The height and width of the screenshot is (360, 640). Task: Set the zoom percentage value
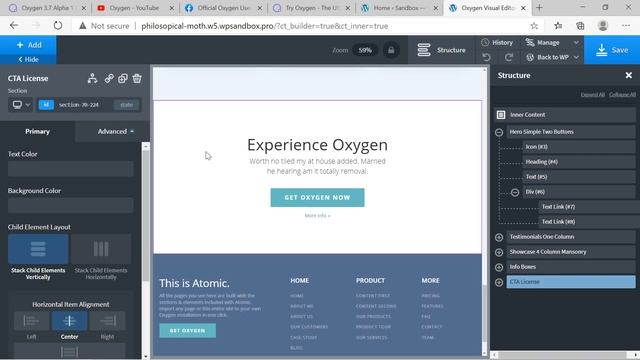365,50
